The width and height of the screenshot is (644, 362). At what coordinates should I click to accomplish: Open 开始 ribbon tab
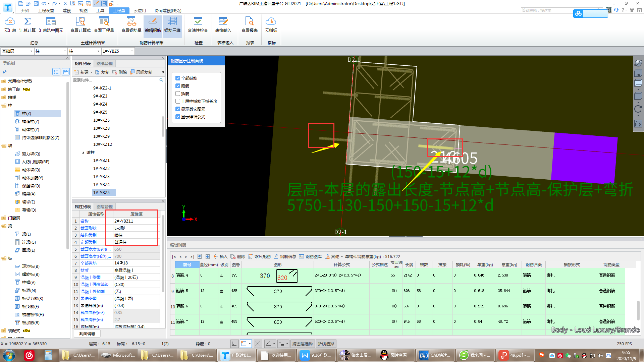[25, 10]
